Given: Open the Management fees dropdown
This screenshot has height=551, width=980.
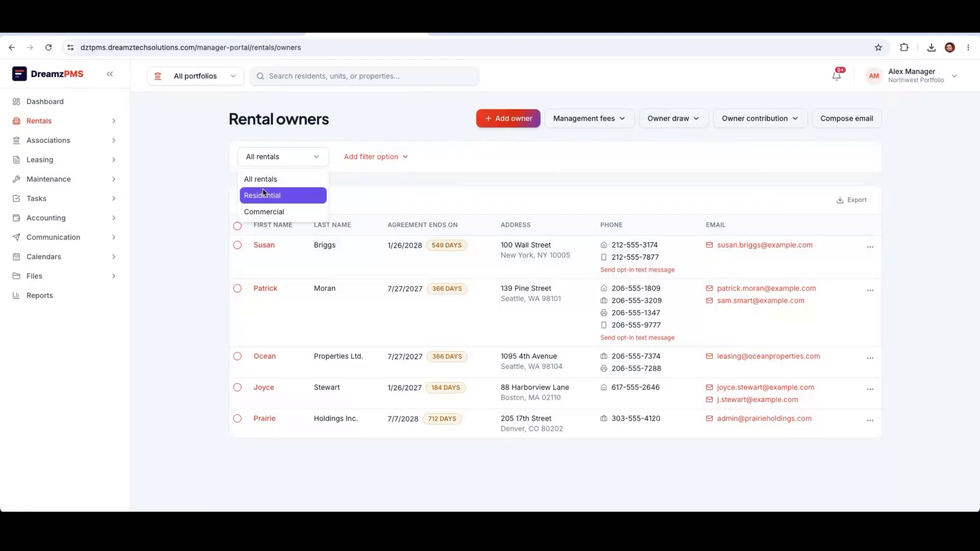Looking at the screenshot, I should [589, 118].
